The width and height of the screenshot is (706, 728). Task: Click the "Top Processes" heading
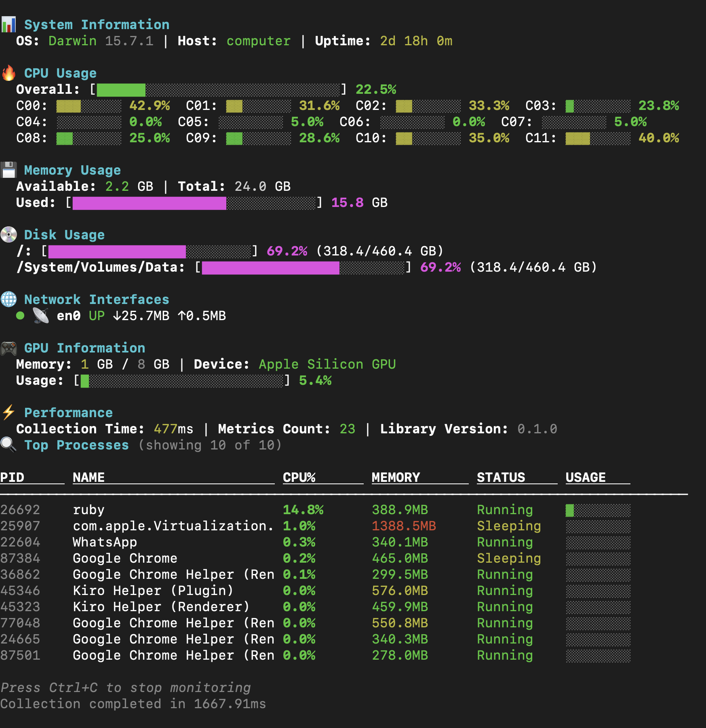pyautogui.click(x=77, y=445)
